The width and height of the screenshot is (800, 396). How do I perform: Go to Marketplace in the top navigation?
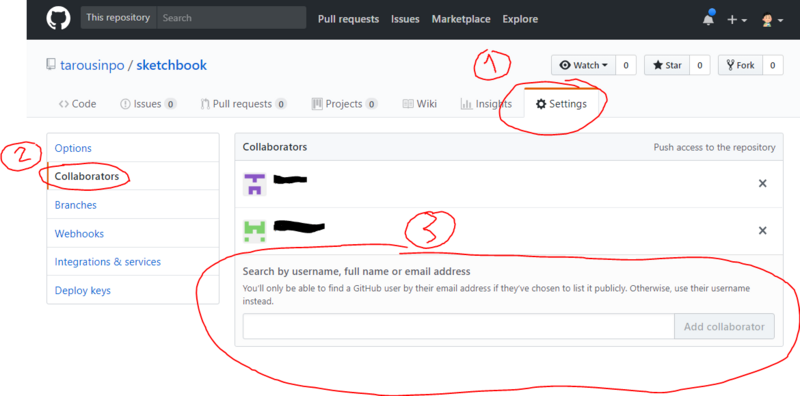tap(461, 19)
